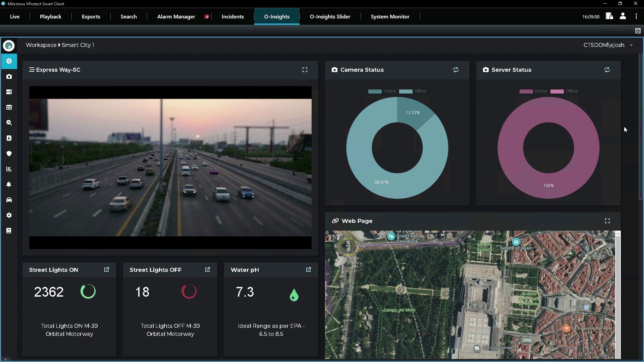Open the contact card sidebar icon
644x362 pixels.
tap(9, 138)
